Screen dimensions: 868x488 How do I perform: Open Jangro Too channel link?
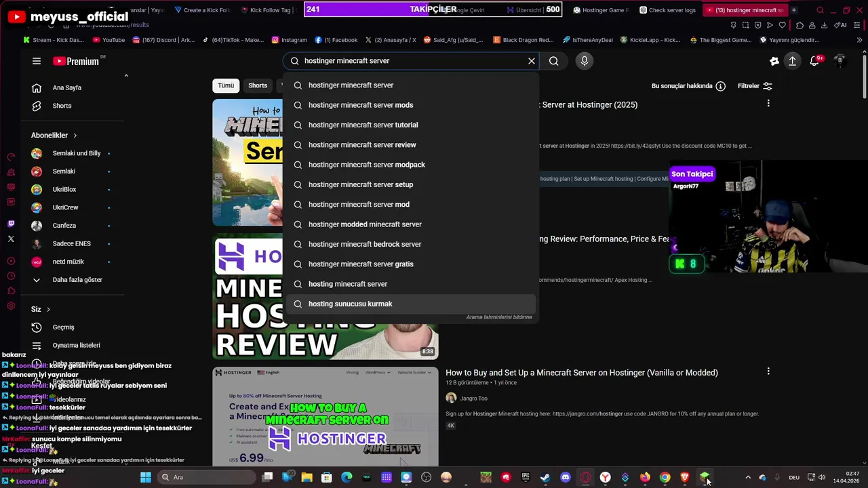[x=473, y=399]
